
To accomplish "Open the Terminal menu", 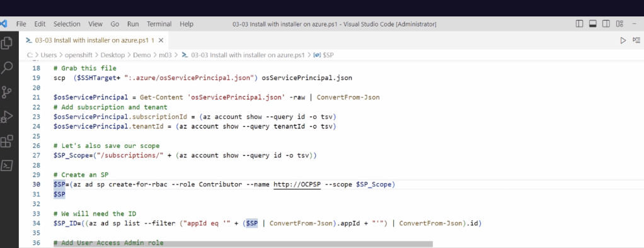I will click(x=159, y=24).
